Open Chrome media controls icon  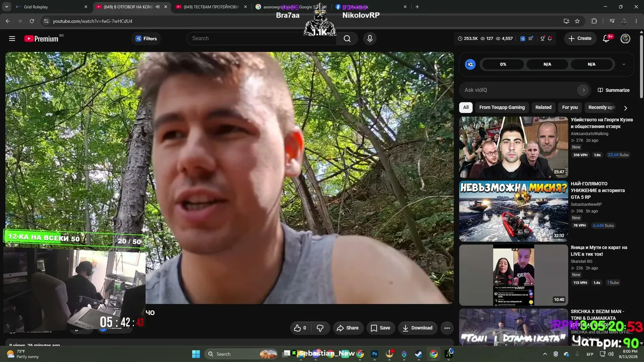pyautogui.click(x=612, y=21)
